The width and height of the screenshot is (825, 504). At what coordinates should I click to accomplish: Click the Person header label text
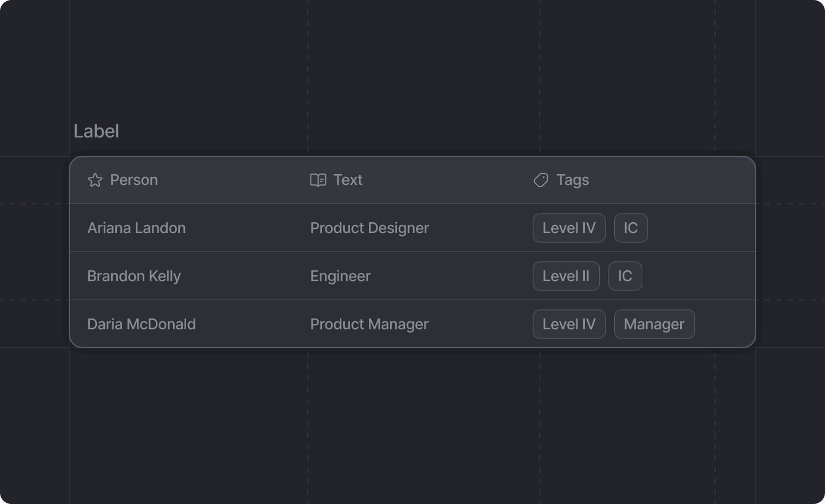click(133, 180)
